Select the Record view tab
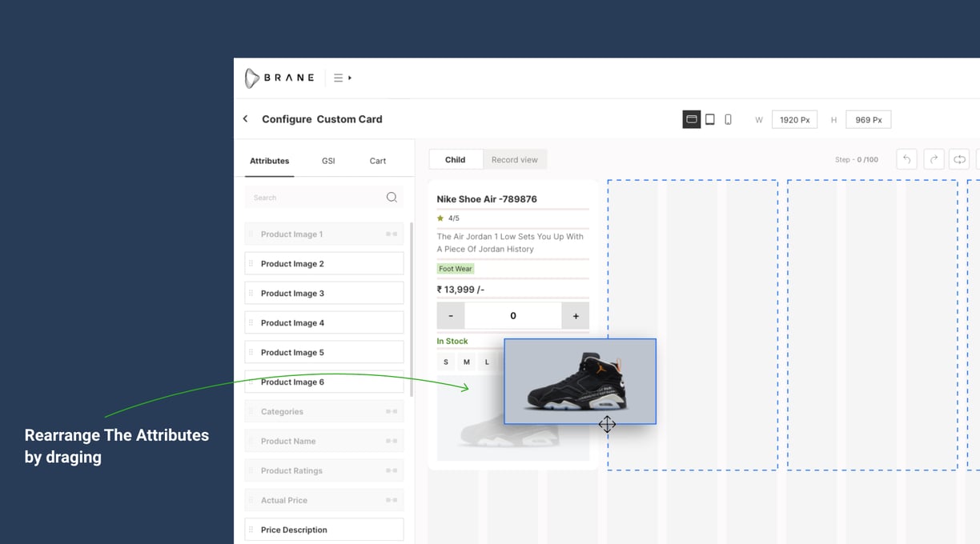980x544 pixels. [x=515, y=159]
